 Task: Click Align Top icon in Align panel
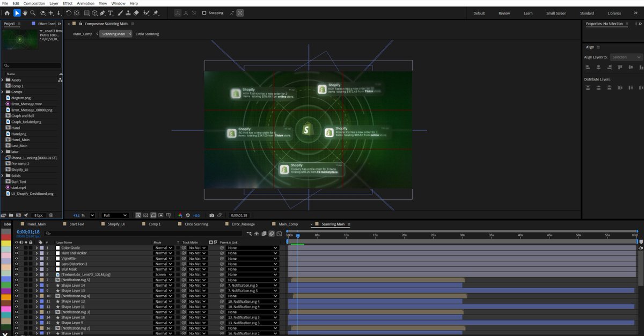pyautogui.click(x=620, y=67)
